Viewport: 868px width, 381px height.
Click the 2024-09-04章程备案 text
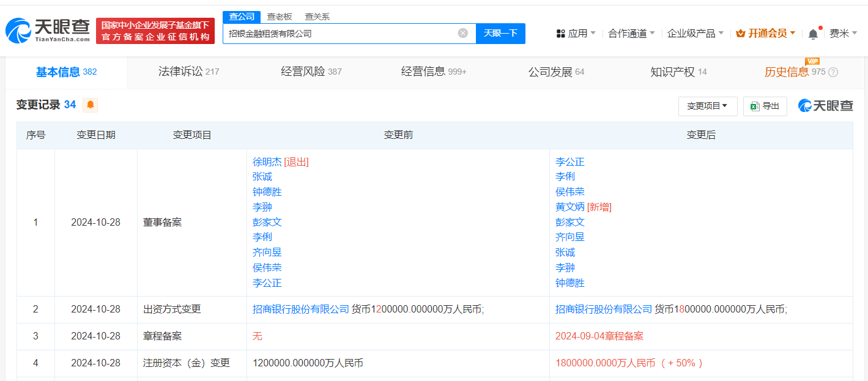point(599,336)
